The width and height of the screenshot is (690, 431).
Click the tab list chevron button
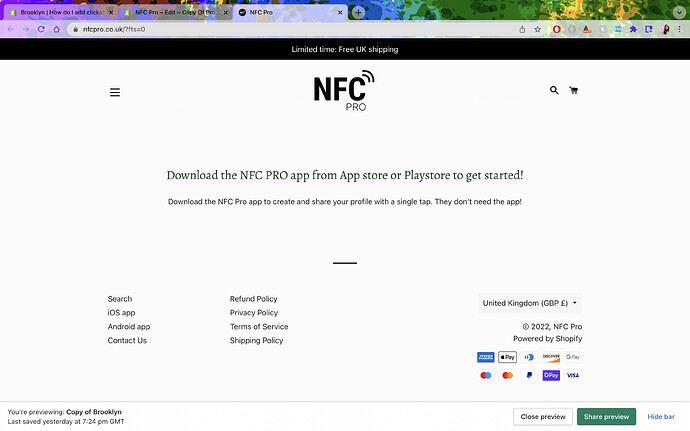[x=679, y=12]
